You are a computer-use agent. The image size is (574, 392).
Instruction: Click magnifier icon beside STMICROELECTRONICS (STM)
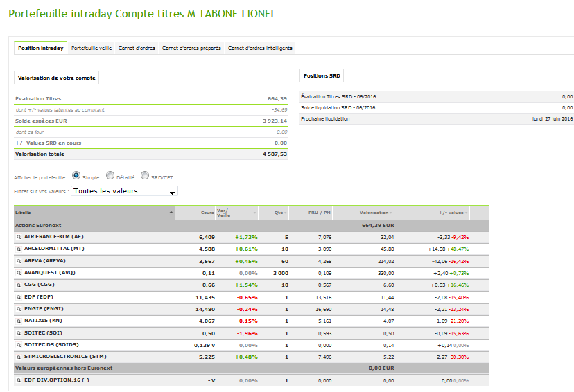click(x=19, y=357)
